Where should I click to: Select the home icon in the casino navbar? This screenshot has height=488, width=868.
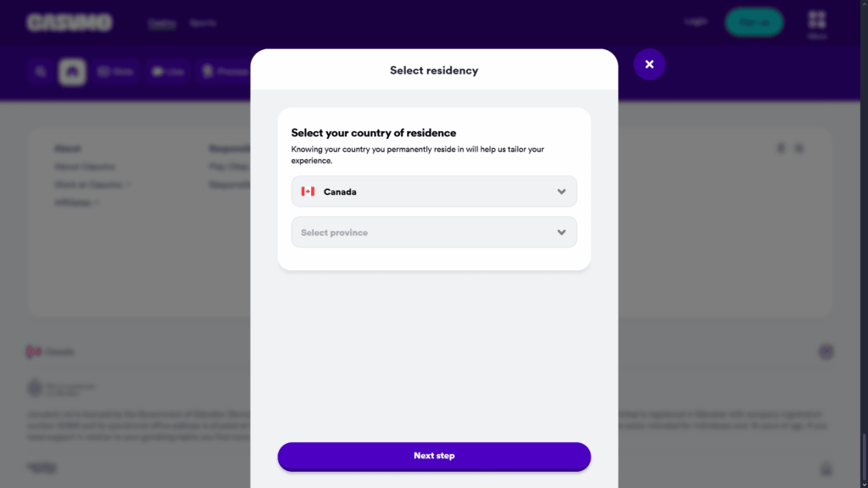[x=72, y=71]
